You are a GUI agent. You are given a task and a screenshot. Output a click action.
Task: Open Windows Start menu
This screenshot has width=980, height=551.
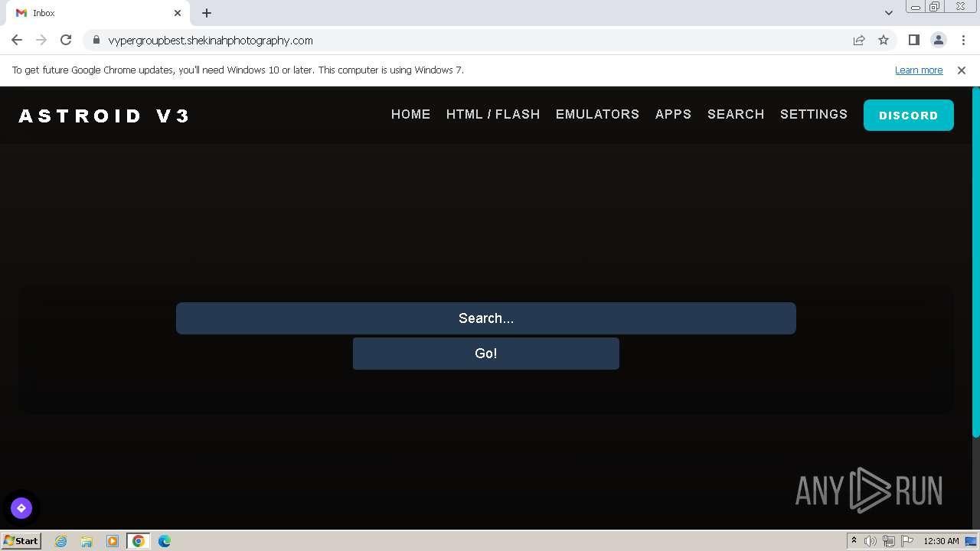[21, 540]
